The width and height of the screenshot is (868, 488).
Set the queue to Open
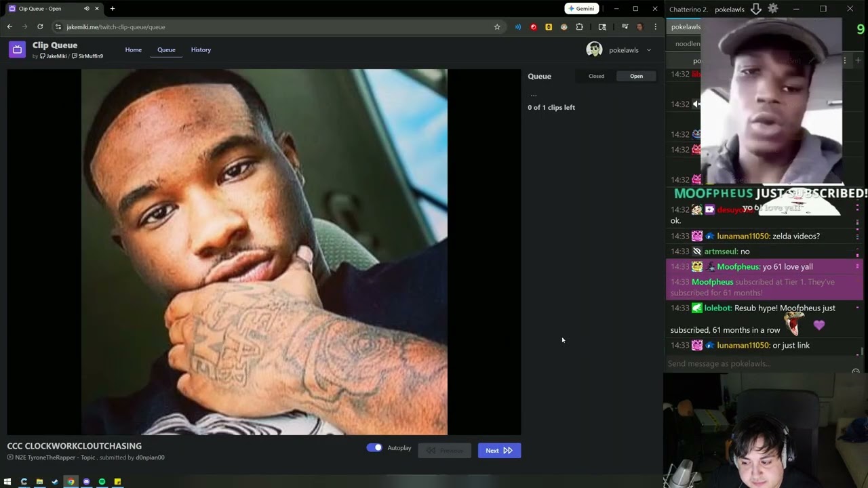click(636, 76)
